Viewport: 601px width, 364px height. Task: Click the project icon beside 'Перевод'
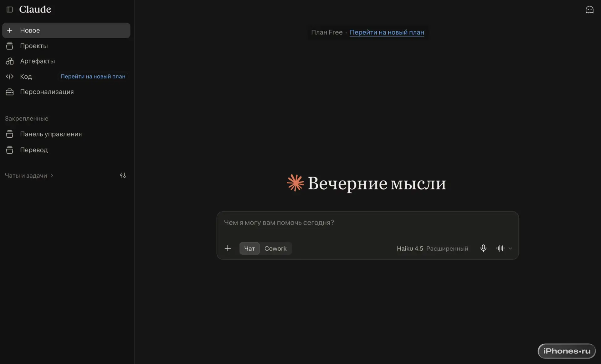pyautogui.click(x=10, y=150)
